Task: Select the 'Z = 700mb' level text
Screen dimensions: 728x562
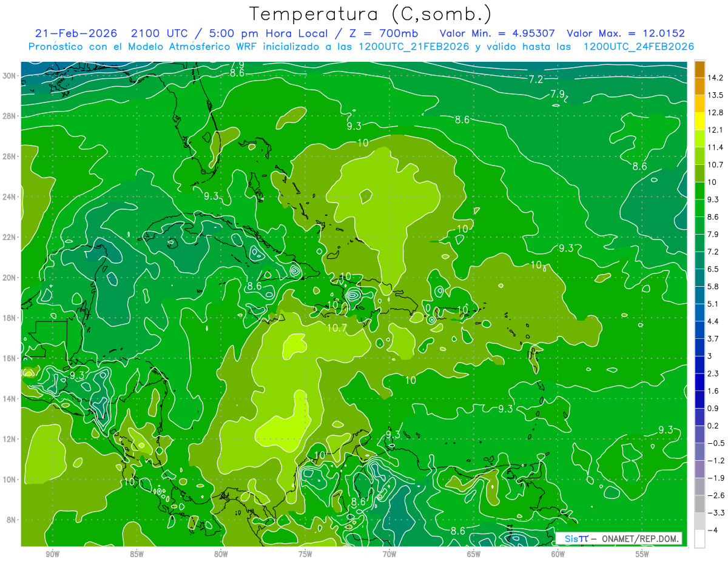Action: (382, 33)
